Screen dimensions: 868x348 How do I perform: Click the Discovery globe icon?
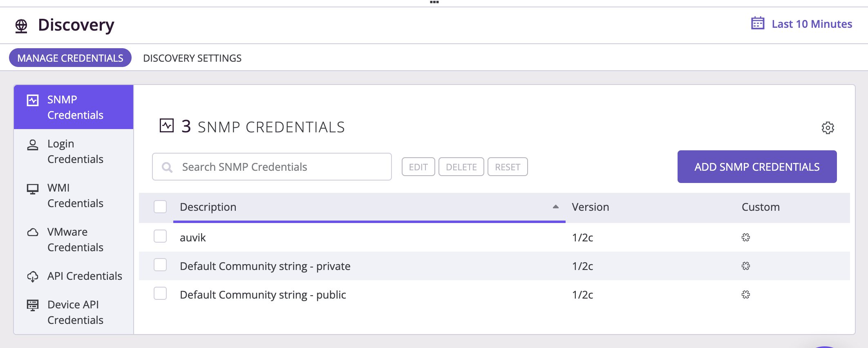[21, 26]
